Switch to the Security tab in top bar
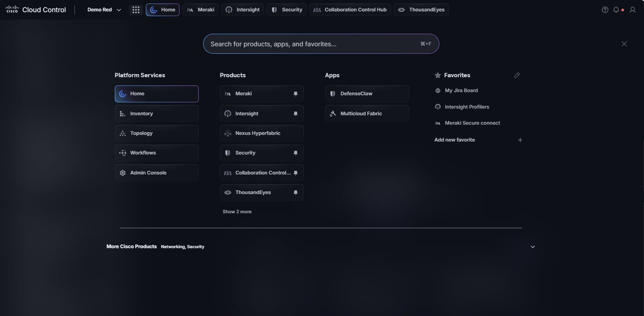644x316 pixels. 287,10
